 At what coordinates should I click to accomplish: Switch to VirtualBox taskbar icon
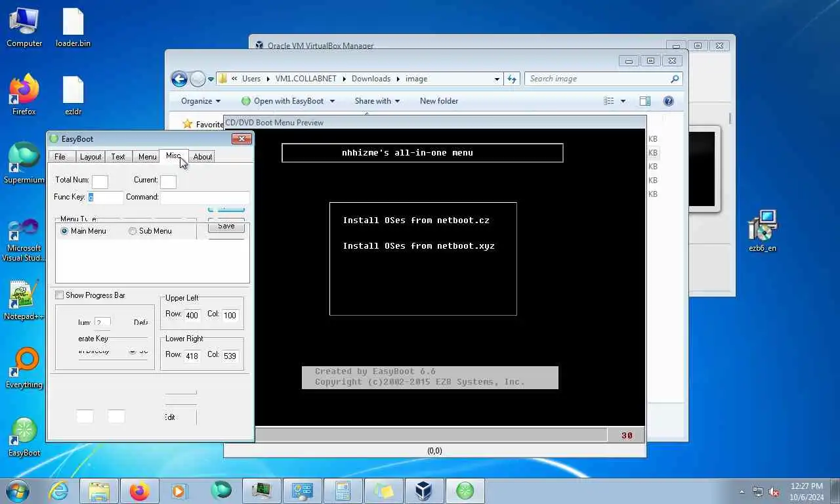click(x=425, y=491)
